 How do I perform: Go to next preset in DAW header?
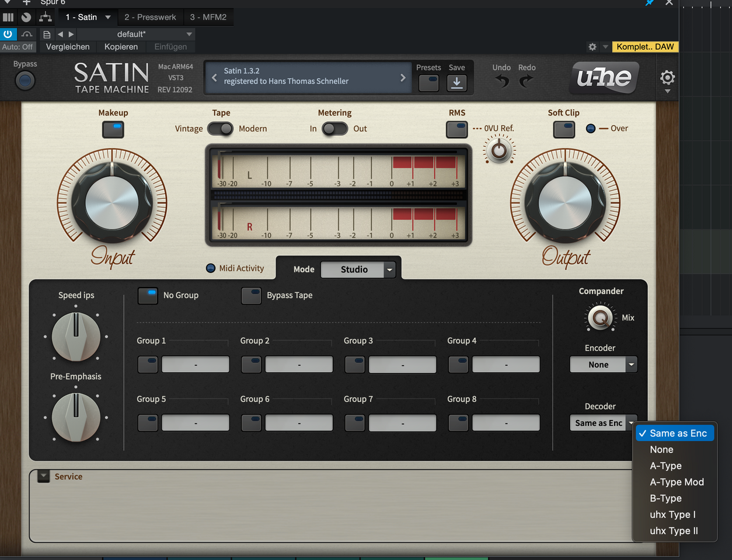tap(71, 34)
